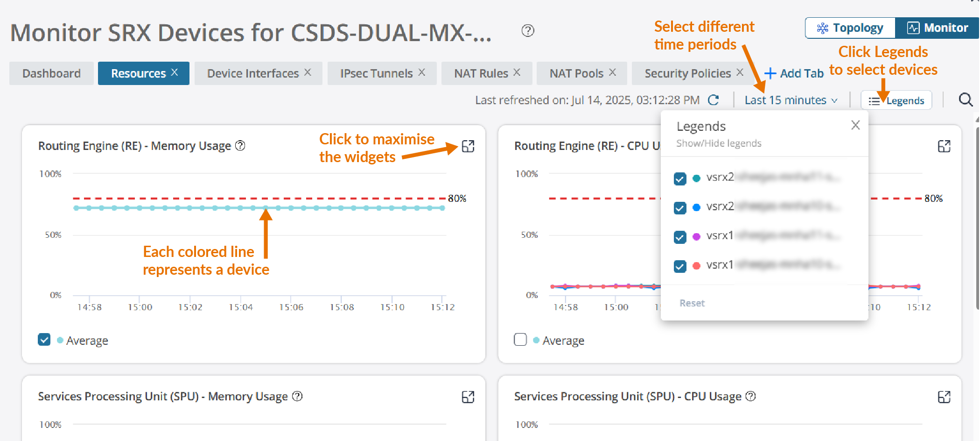Open the IPsec Tunnels tab
The width and height of the screenshot is (980, 441).
pos(376,73)
